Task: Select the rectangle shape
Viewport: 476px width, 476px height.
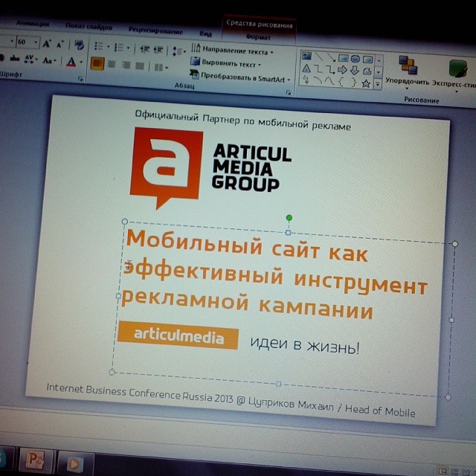Action: point(344,58)
